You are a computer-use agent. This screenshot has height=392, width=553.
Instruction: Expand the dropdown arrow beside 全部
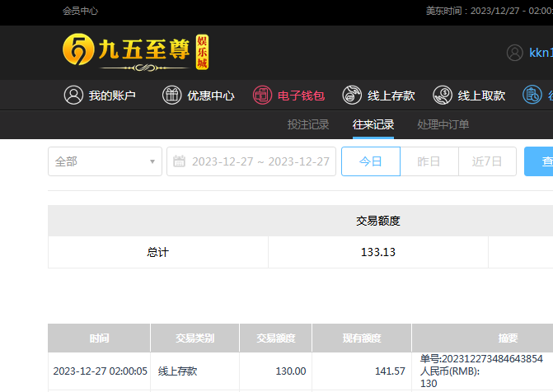(x=152, y=161)
